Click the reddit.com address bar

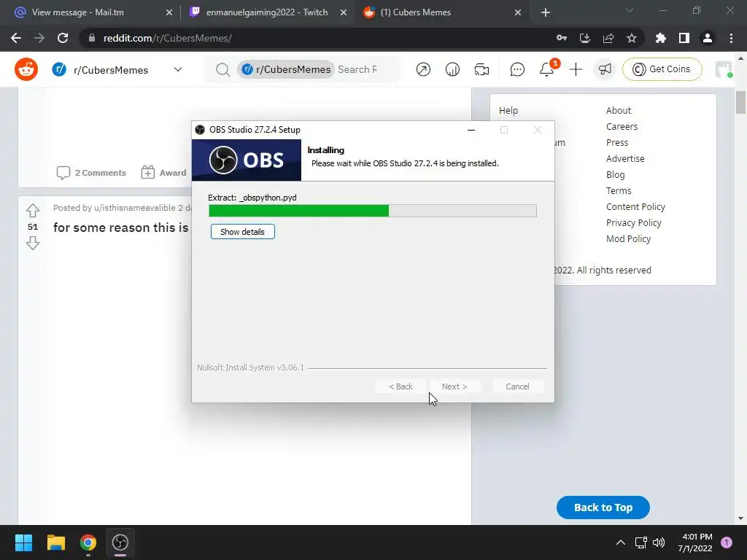[314, 38]
